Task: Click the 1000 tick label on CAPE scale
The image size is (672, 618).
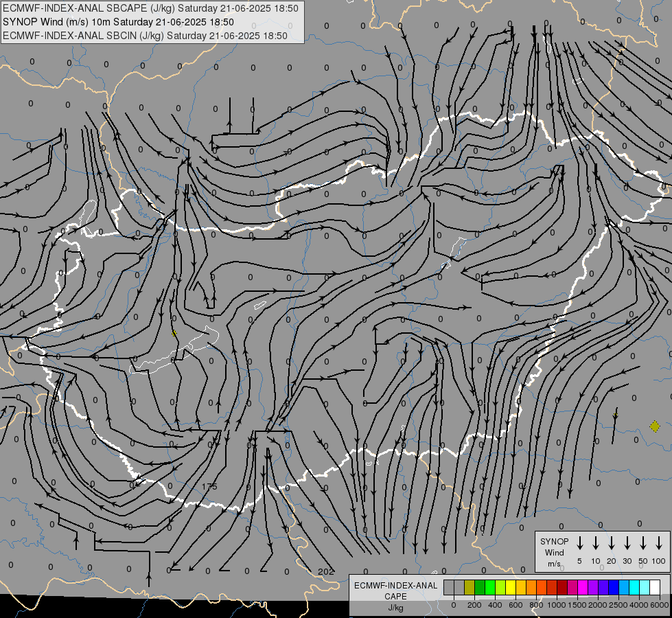Action: [x=557, y=605]
